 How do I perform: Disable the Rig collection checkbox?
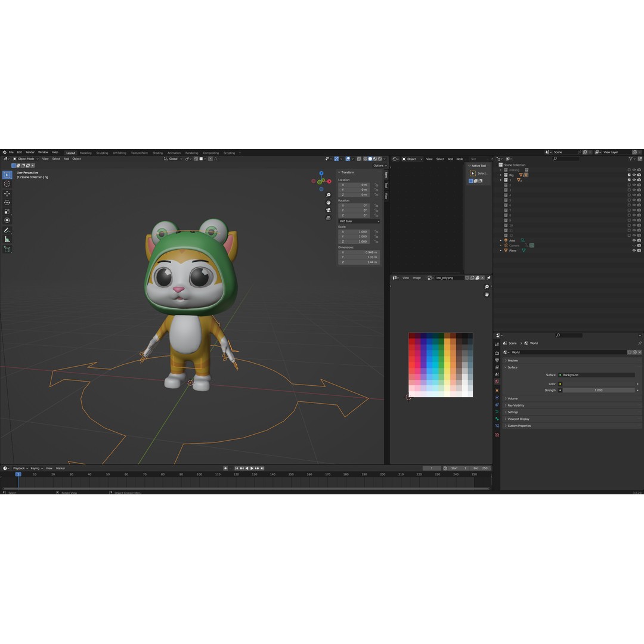pyautogui.click(x=629, y=175)
